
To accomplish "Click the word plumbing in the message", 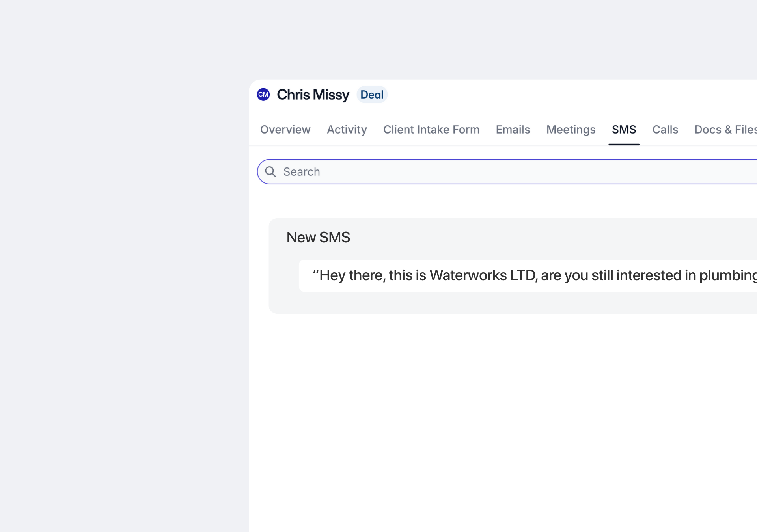I will click(x=727, y=275).
